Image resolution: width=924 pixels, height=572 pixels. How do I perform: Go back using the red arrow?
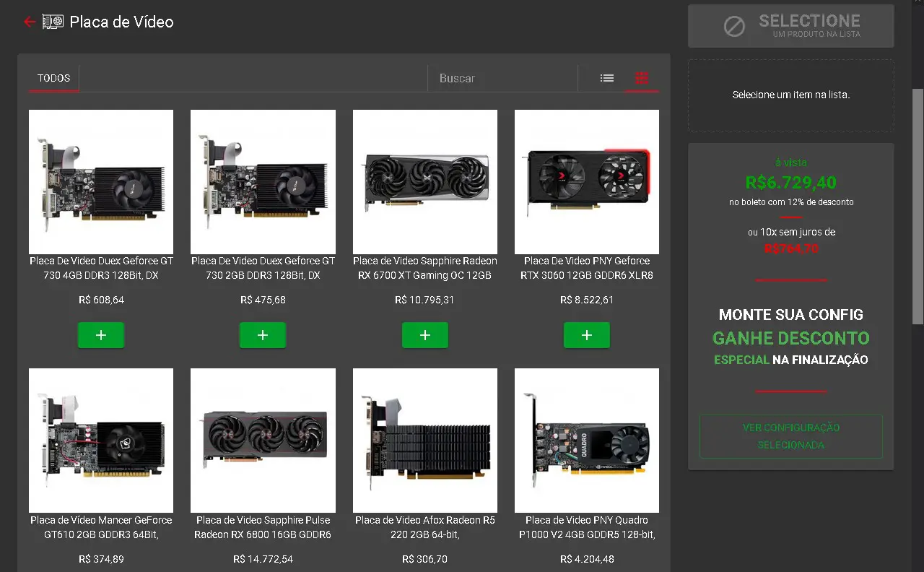[30, 22]
